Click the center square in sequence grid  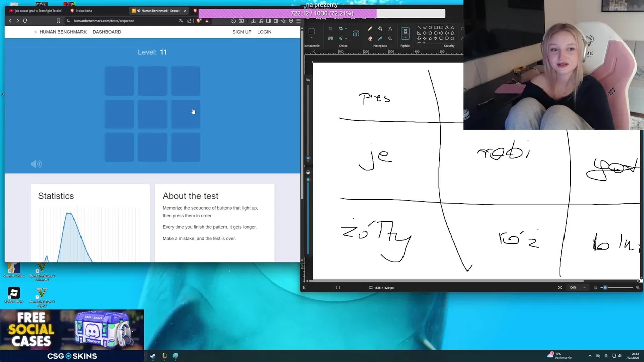click(x=152, y=114)
